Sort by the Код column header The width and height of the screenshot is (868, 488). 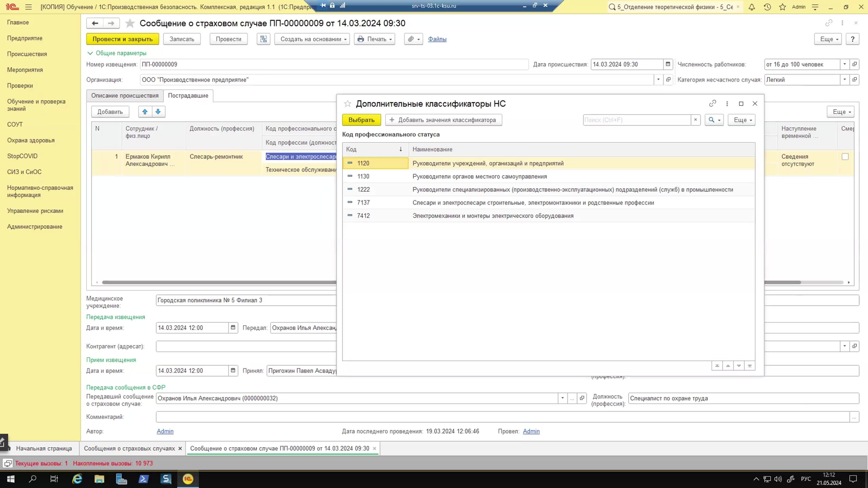tap(375, 150)
